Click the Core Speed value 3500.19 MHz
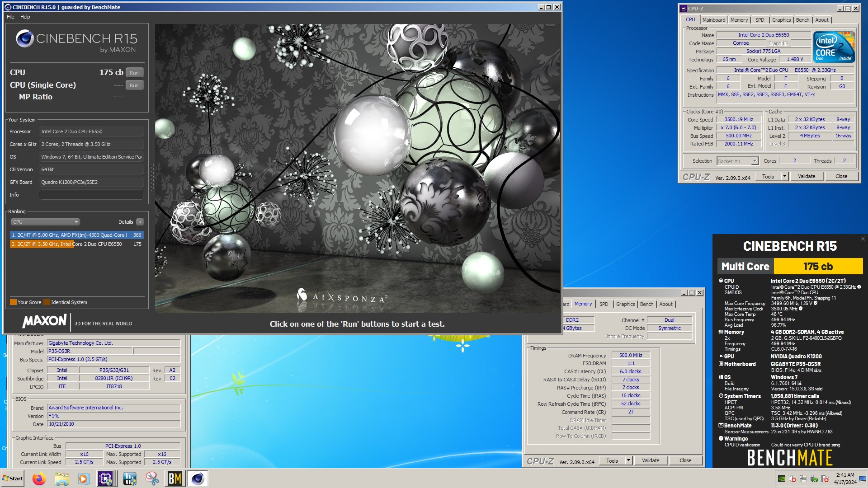The height and width of the screenshot is (488, 868). pos(739,120)
